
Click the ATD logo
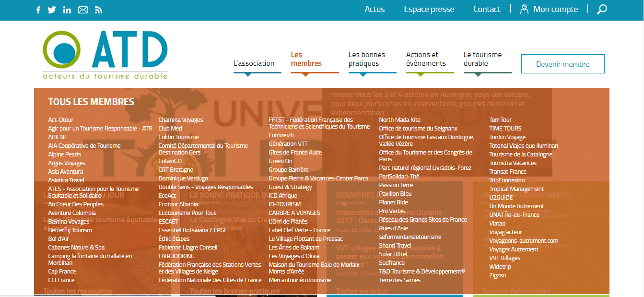(x=105, y=55)
